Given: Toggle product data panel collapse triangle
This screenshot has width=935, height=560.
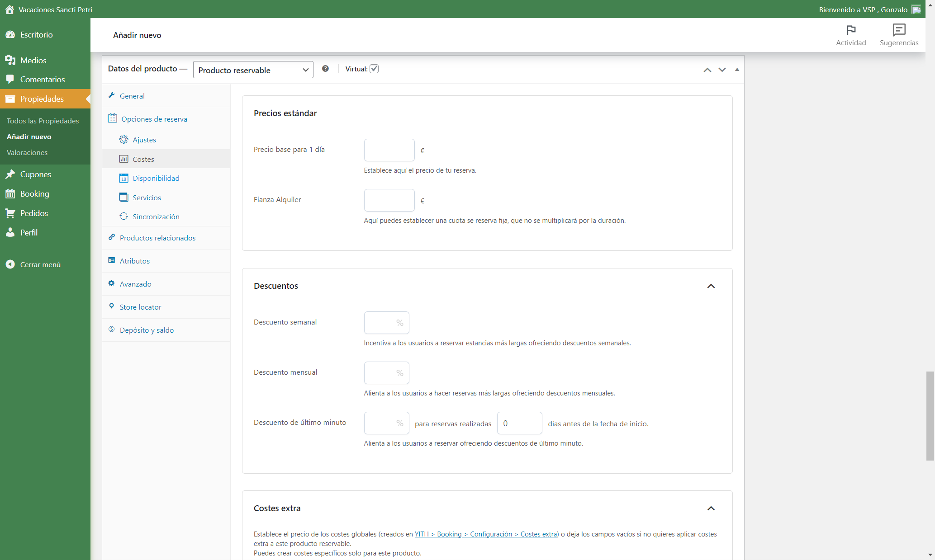Looking at the screenshot, I should tap(737, 70).
